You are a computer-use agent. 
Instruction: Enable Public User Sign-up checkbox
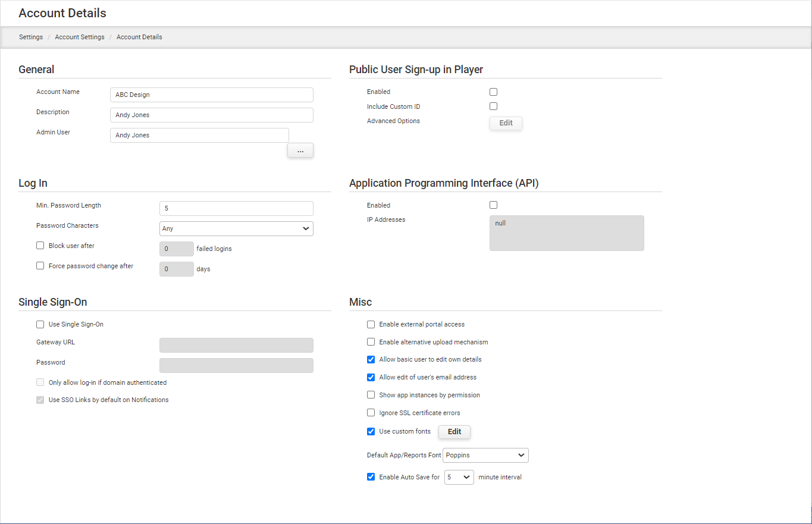click(493, 92)
